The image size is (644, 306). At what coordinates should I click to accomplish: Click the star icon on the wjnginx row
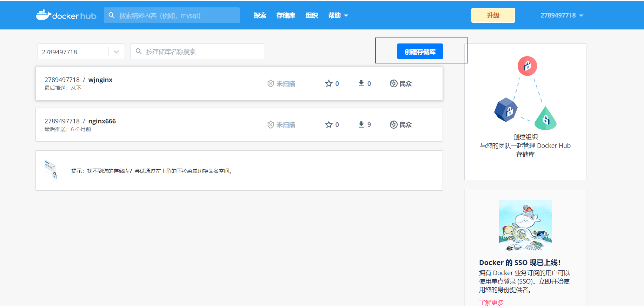[328, 83]
